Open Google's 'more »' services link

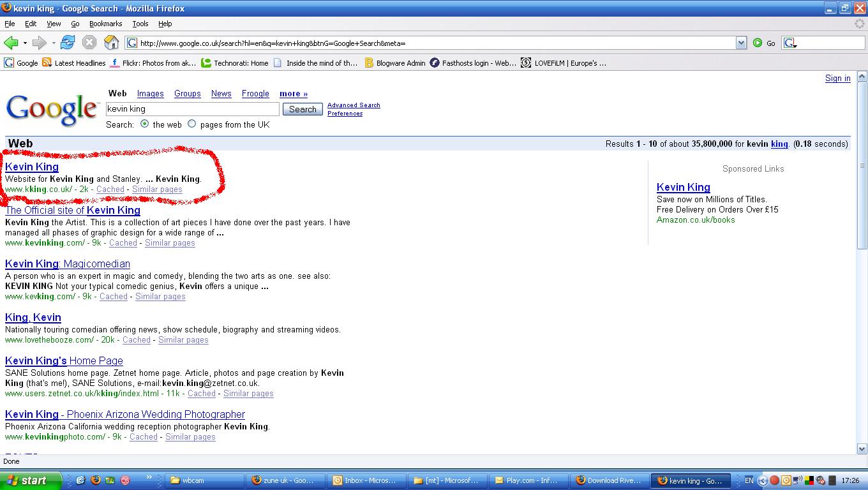(x=294, y=94)
